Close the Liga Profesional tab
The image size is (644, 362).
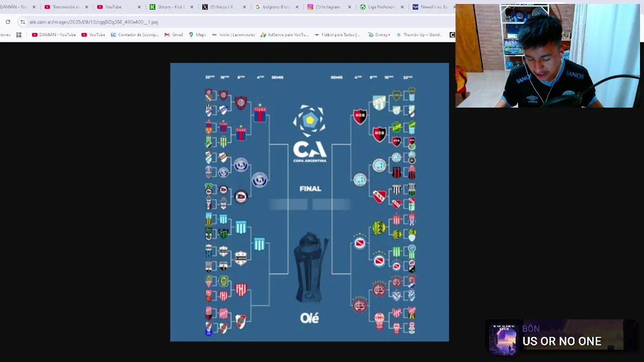click(401, 7)
